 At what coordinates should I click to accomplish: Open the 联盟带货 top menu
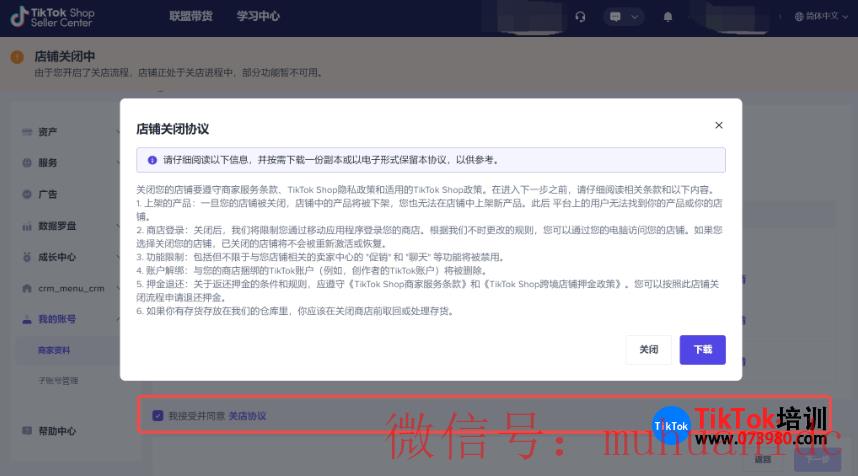point(189,16)
